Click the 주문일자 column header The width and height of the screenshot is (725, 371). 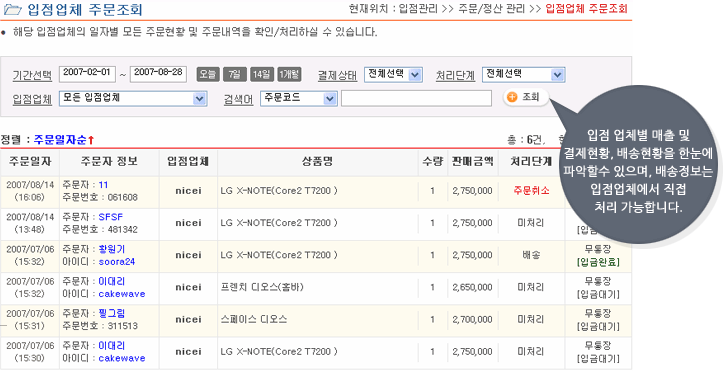pyautogui.click(x=30, y=161)
